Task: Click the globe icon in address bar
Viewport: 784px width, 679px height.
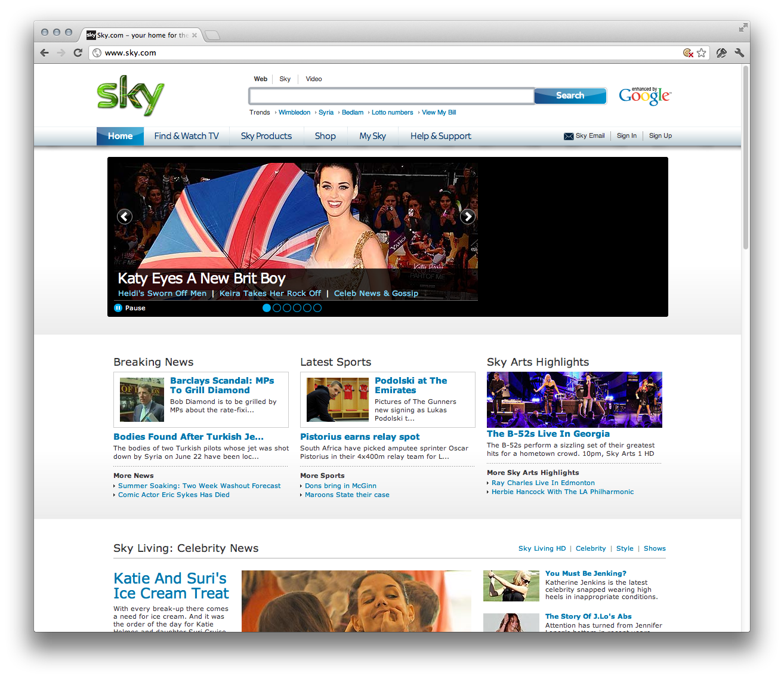Action: [97, 53]
